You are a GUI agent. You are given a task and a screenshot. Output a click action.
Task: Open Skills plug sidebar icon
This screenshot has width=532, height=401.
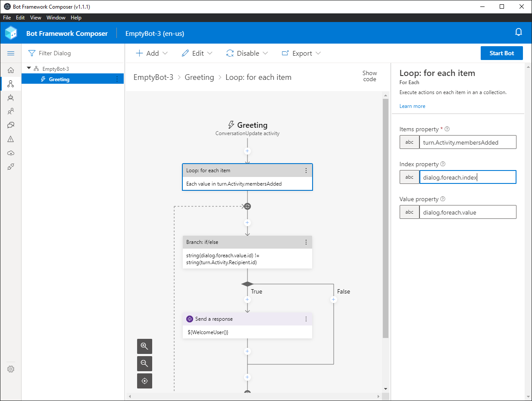[11, 167]
